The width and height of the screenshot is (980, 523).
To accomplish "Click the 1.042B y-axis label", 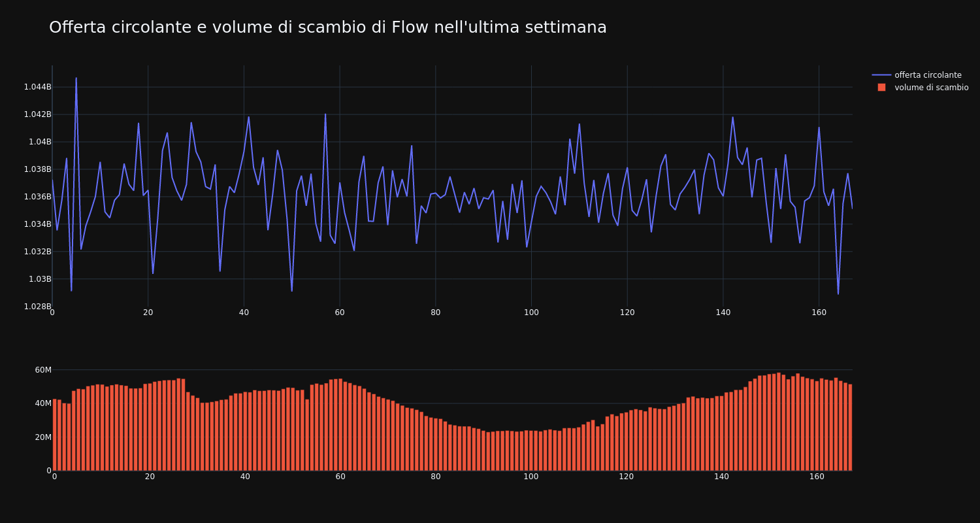I will pyautogui.click(x=37, y=114).
